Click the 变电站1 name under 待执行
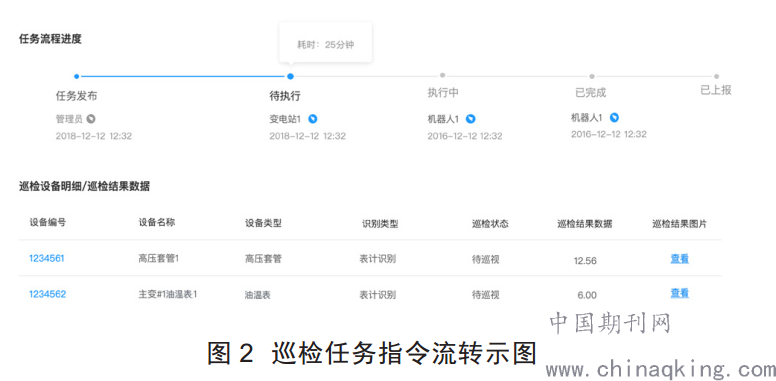This screenshot has height=381, width=776. pos(286,119)
